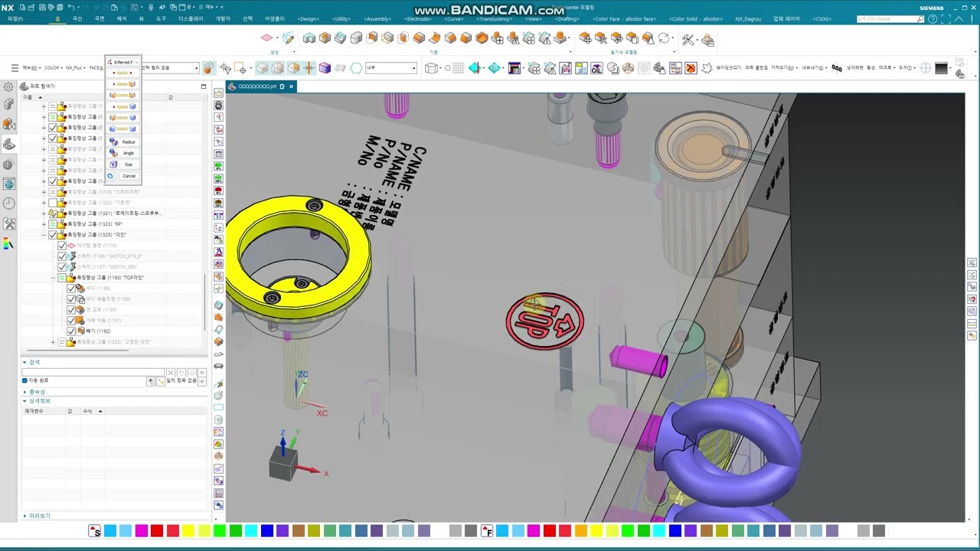Open the Radius measure option in popup
Screen dimensions: 980x551
pos(122,142)
